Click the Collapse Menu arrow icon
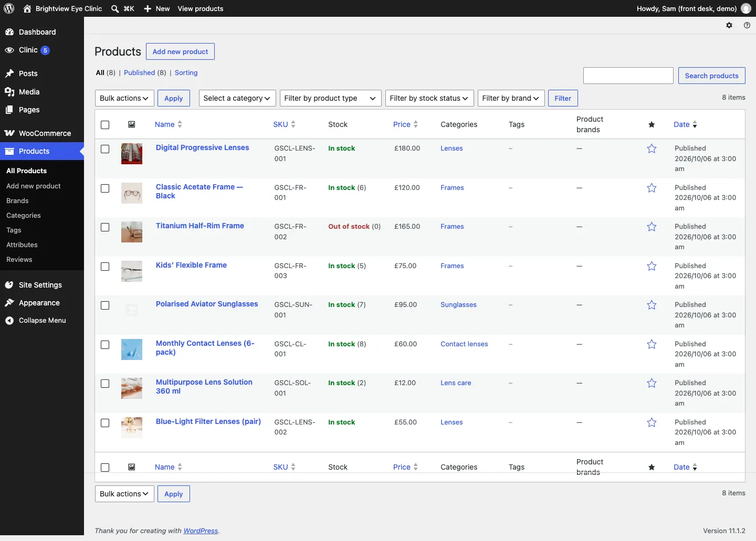The height and width of the screenshot is (541, 756). pyautogui.click(x=9, y=321)
